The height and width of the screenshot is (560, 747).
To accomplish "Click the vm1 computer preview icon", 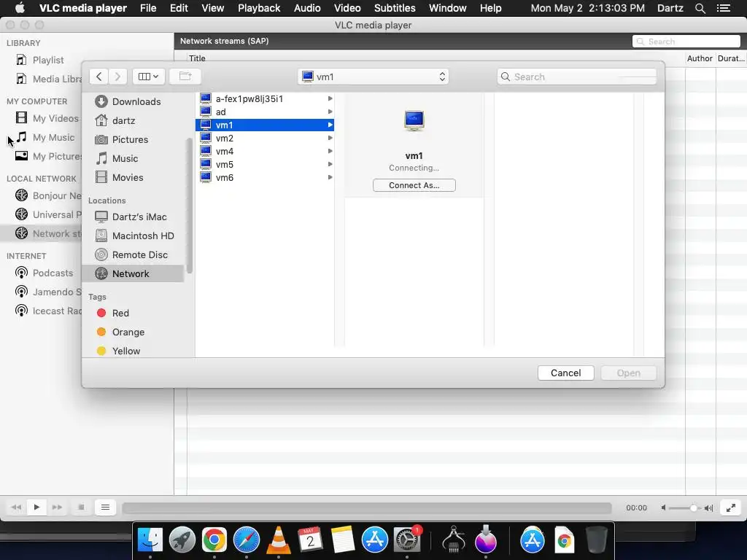I will pos(414,121).
